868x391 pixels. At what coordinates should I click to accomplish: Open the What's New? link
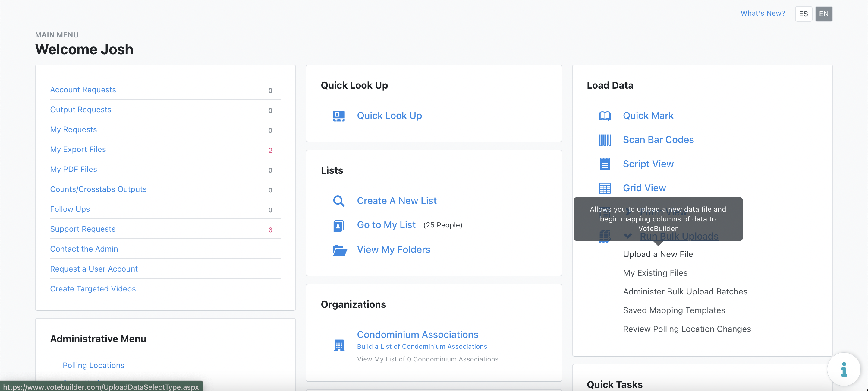click(763, 13)
